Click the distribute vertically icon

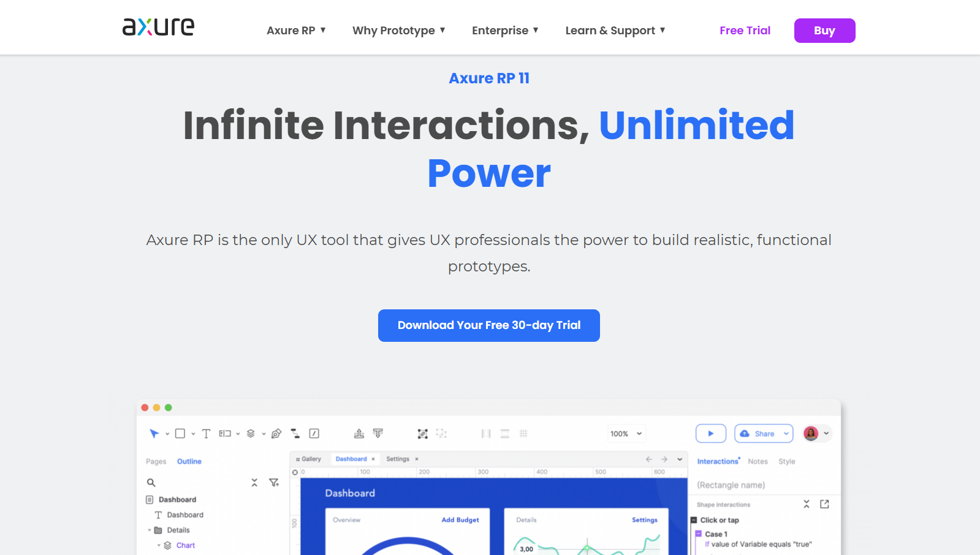click(x=505, y=434)
